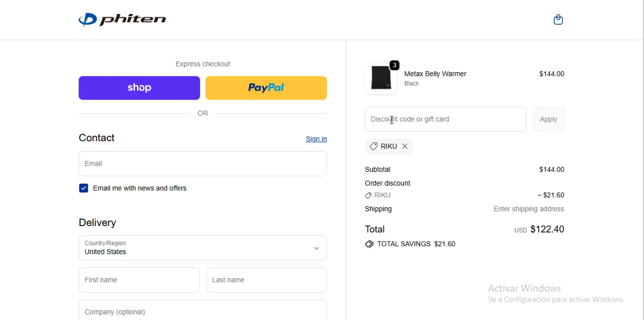644x320 pixels.
Task: Focus the Email input field
Action: coord(203,163)
